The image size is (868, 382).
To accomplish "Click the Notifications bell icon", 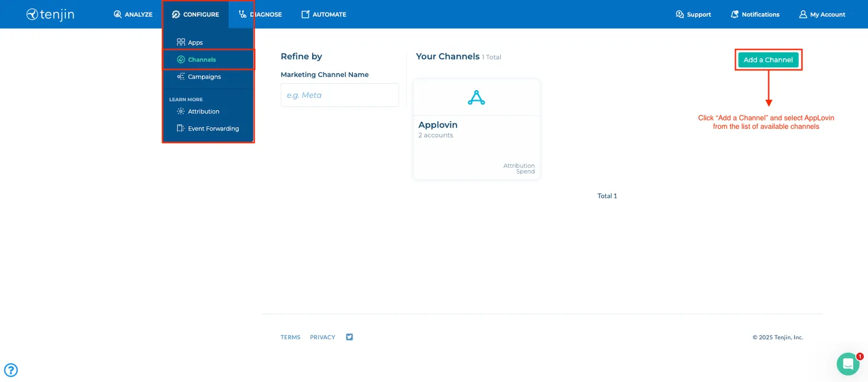I will pos(733,14).
